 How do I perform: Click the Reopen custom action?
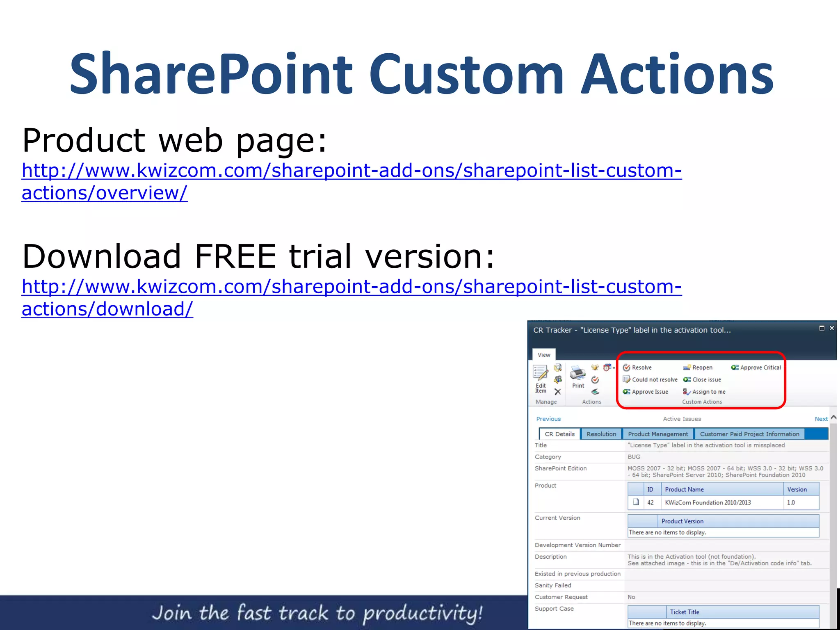point(698,367)
